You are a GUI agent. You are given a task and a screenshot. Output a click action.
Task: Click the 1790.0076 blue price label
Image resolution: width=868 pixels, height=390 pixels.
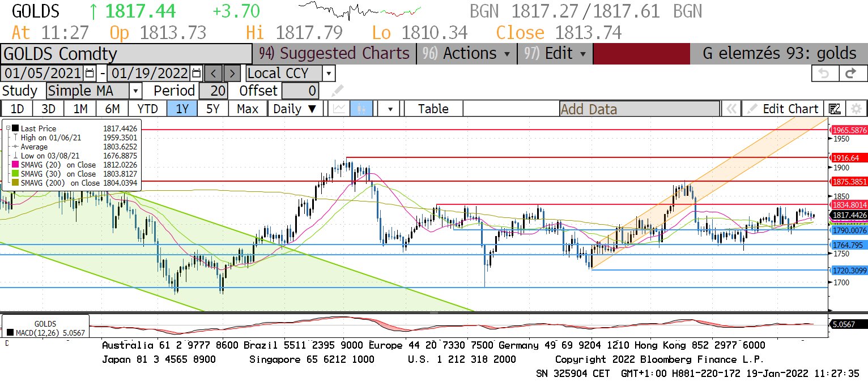pyautogui.click(x=849, y=230)
